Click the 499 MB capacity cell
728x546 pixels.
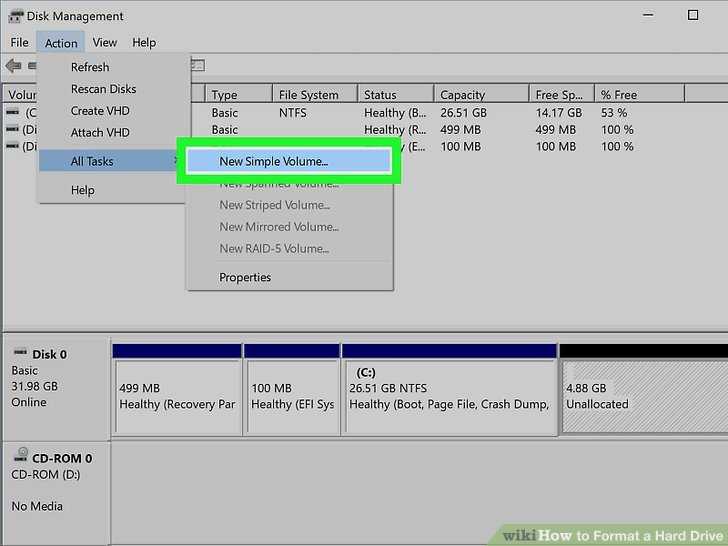pyautogui.click(x=461, y=130)
